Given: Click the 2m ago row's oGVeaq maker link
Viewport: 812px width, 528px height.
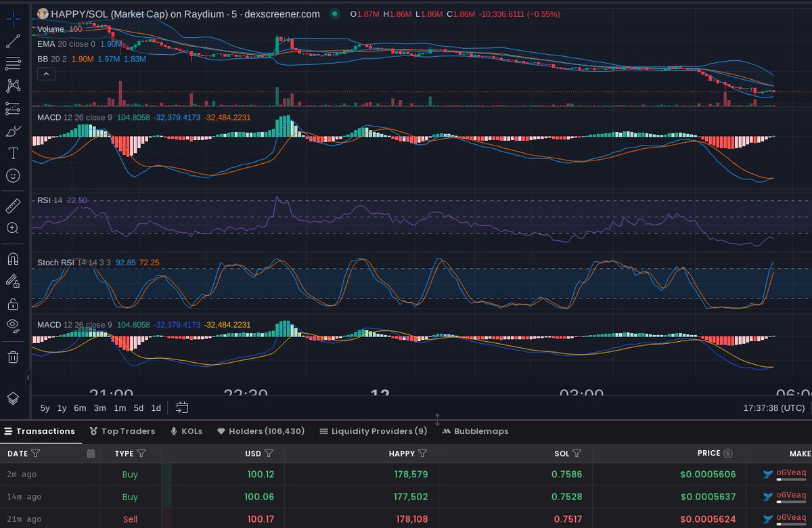Looking at the screenshot, I should coord(791,474).
